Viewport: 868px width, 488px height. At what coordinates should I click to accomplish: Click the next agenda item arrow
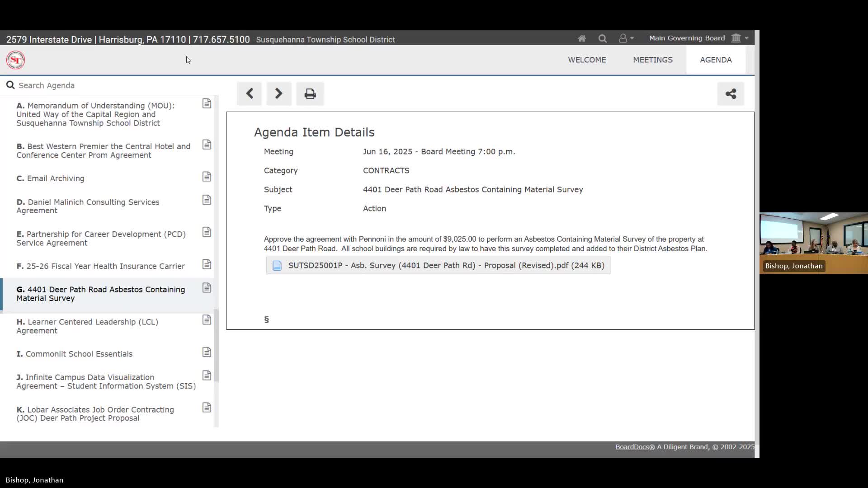(278, 94)
